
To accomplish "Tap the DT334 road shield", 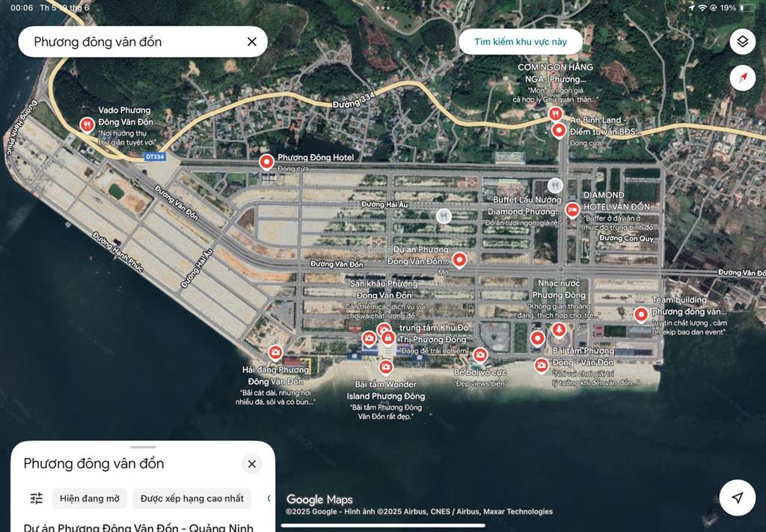I will 154,157.
